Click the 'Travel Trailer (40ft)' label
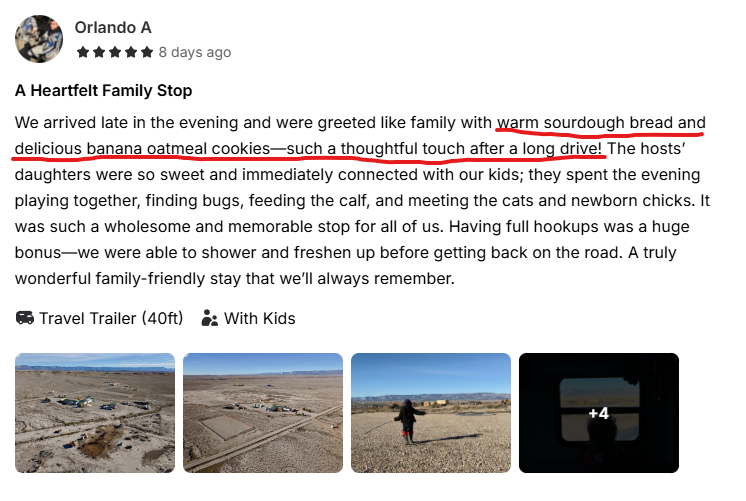Screen dimensions: 746x501 coord(111,319)
